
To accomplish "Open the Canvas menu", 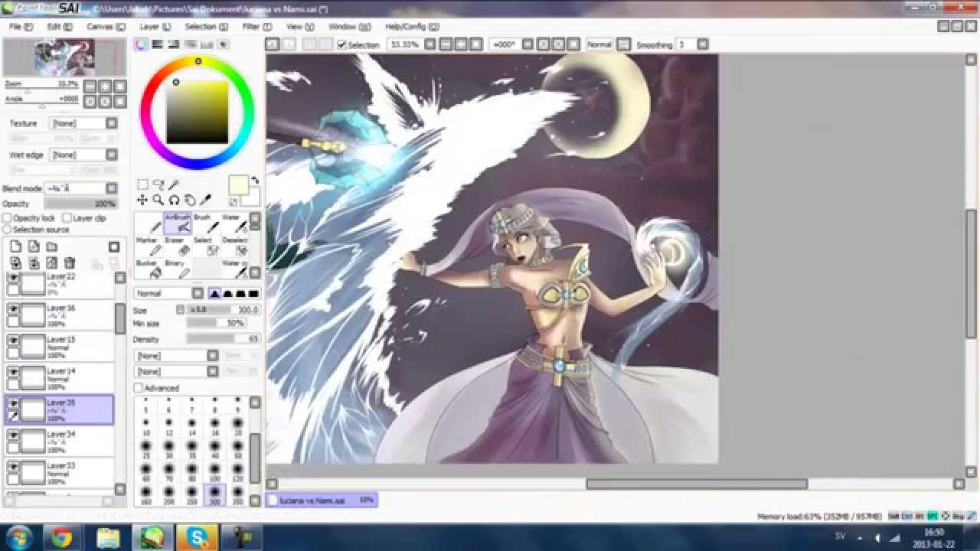I will (106, 26).
